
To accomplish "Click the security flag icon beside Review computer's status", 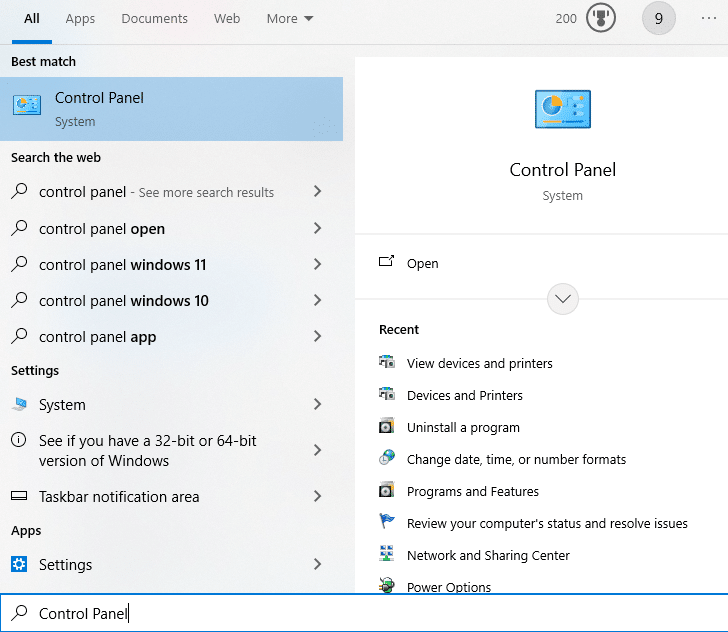I will [x=387, y=523].
